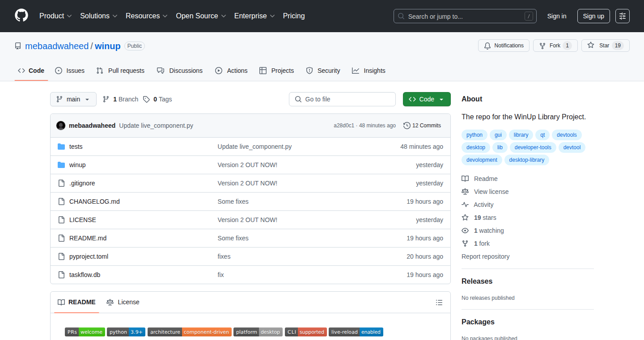Open the GitHub homepage logo
644x340 pixels.
point(21,16)
